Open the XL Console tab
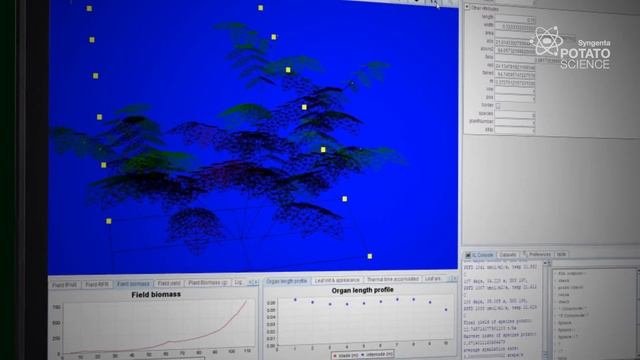This screenshot has width=640, height=360. click(x=480, y=255)
